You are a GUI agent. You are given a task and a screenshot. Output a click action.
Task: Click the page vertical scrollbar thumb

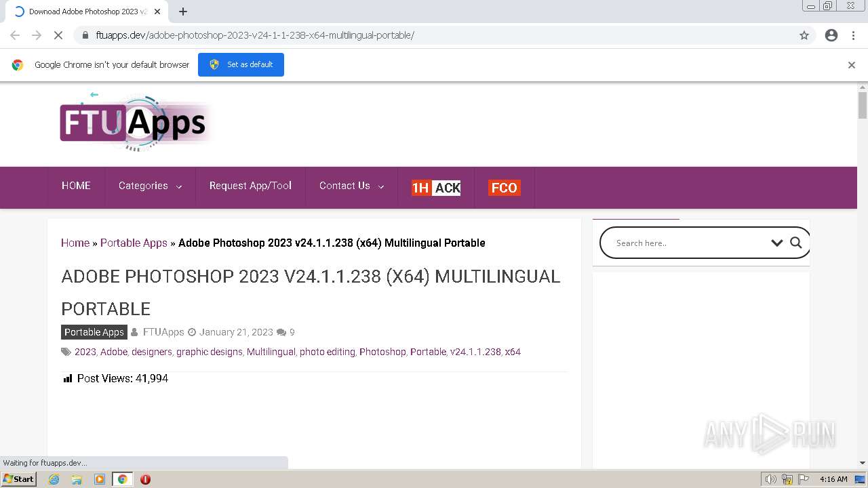pyautogui.click(x=863, y=105)
